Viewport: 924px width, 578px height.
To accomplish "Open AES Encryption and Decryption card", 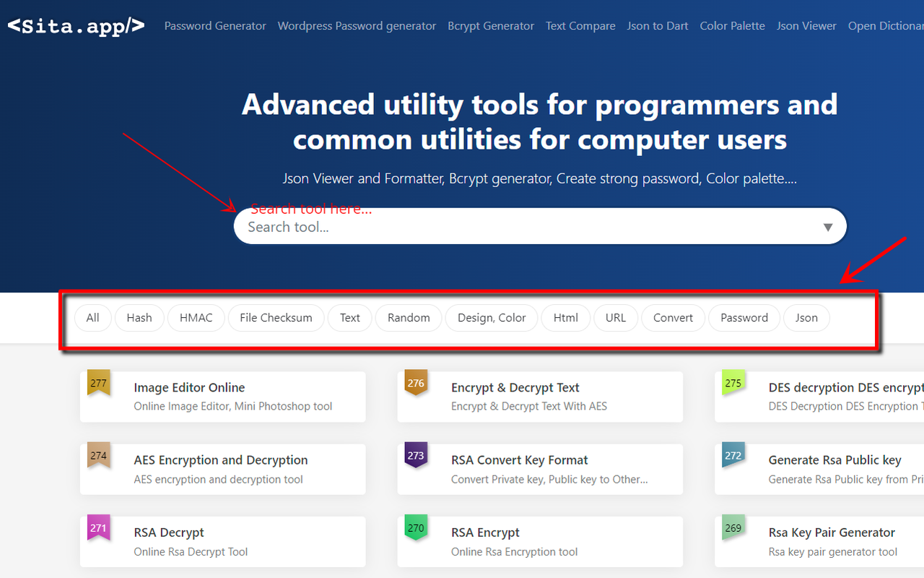I will (x=222, y=469).
